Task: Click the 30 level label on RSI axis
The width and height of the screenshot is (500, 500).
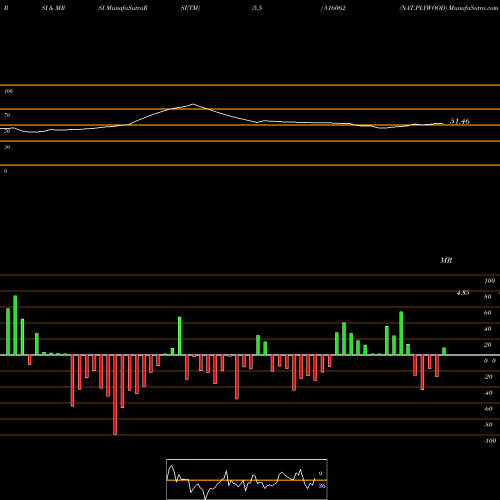Action: pyautogui.click(x=7, y=147)
